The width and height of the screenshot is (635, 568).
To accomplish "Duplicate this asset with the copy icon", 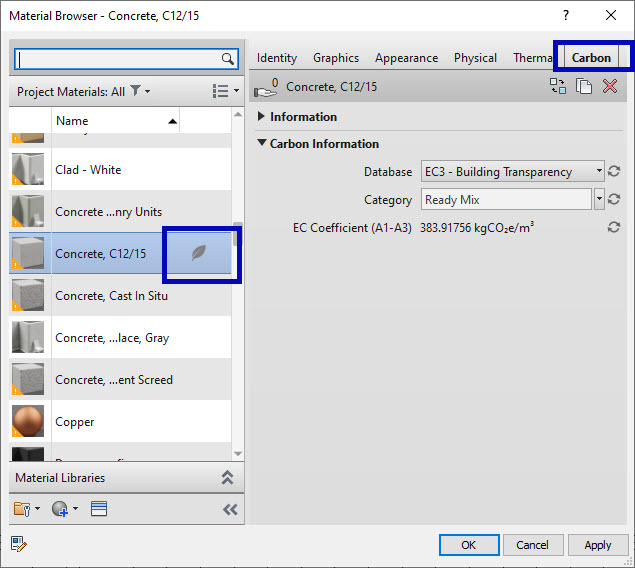I will click(x=584, y=86).
